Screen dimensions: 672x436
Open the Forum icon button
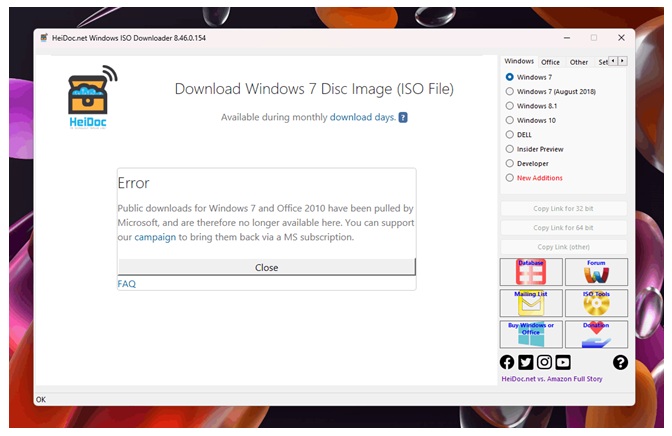596,272
